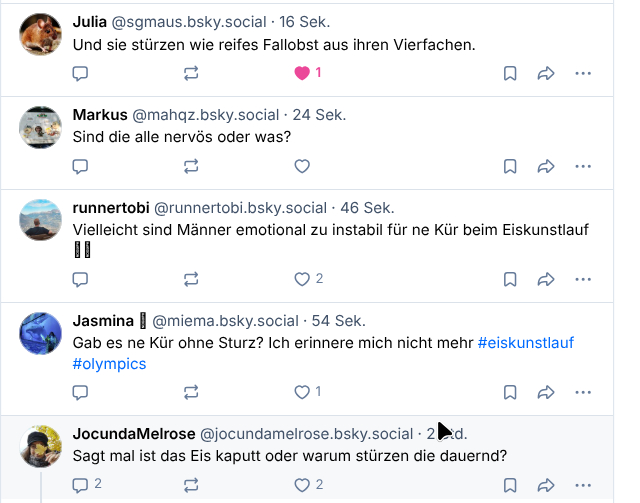
Task: Bookmark Julia's post
Action: (x=509, y=73)
